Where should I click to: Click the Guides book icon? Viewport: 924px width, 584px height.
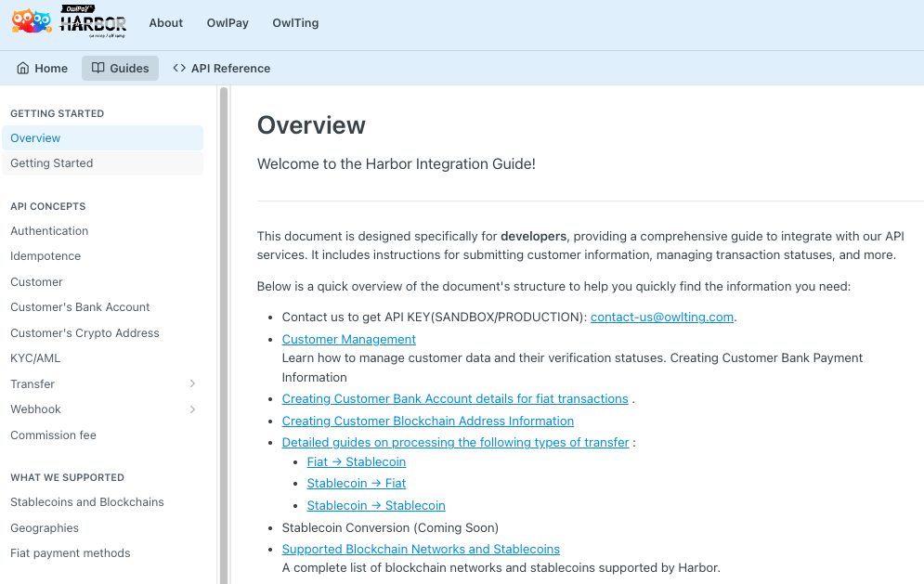click(x=98, y=69)
